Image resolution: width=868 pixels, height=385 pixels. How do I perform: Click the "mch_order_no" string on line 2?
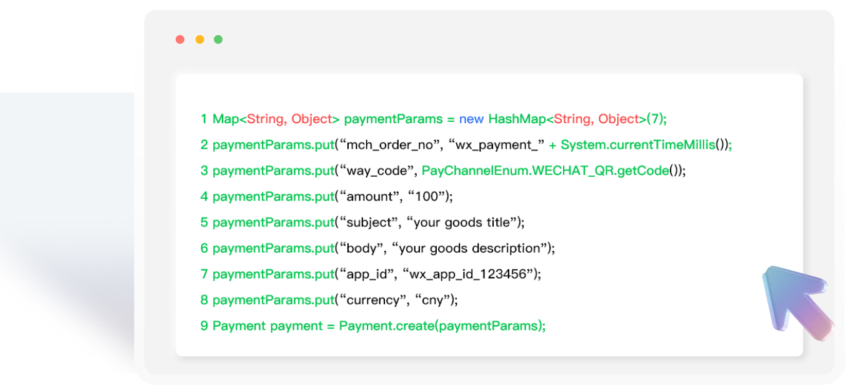[389, 145]
